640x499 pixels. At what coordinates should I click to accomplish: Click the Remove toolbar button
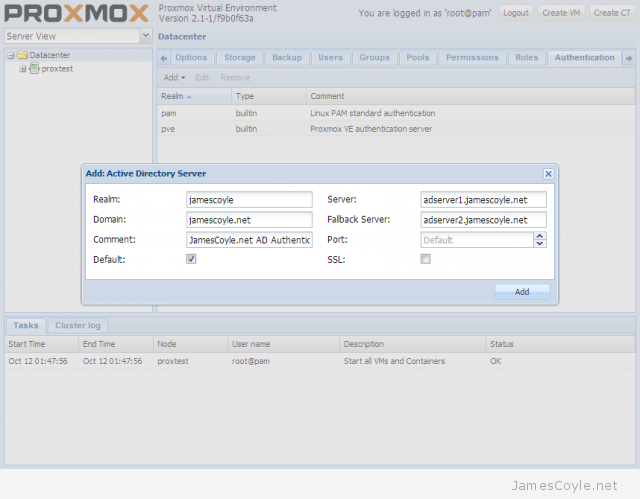click(x=235, y=78)
